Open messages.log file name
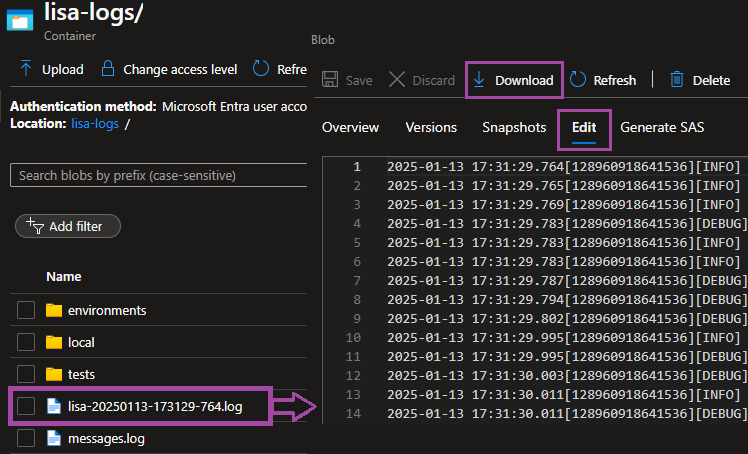The width and height of the screenshot is (748, 454). [x=106, y=439]
